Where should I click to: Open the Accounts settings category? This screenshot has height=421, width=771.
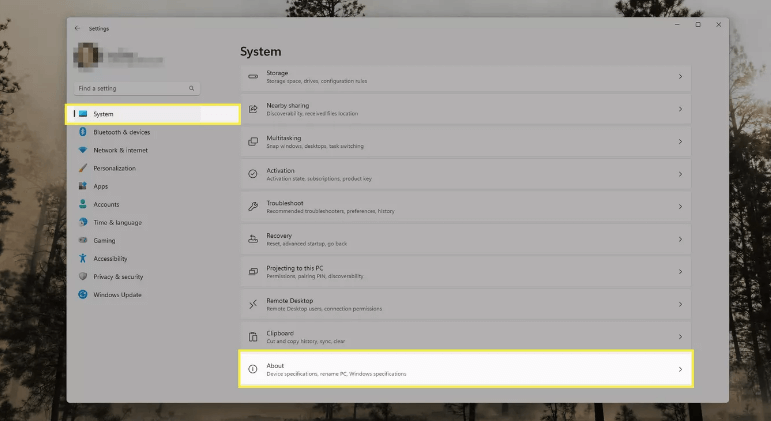coord(106,204)
